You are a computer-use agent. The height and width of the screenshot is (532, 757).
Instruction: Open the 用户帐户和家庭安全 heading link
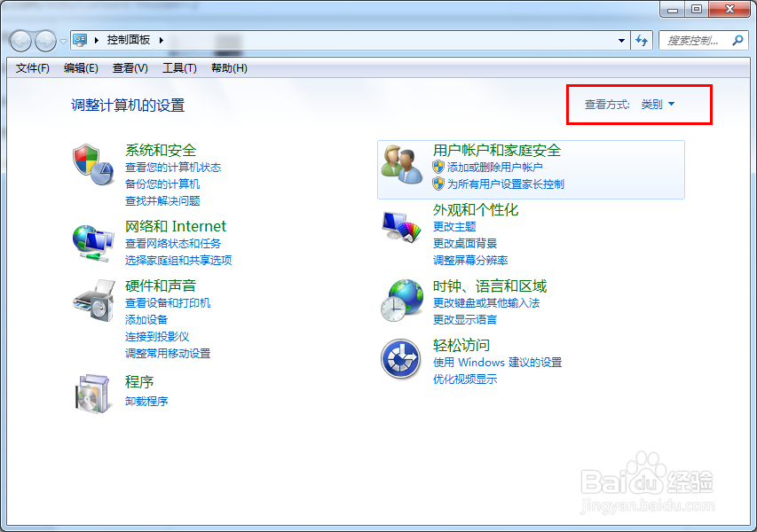coord(497,150)
